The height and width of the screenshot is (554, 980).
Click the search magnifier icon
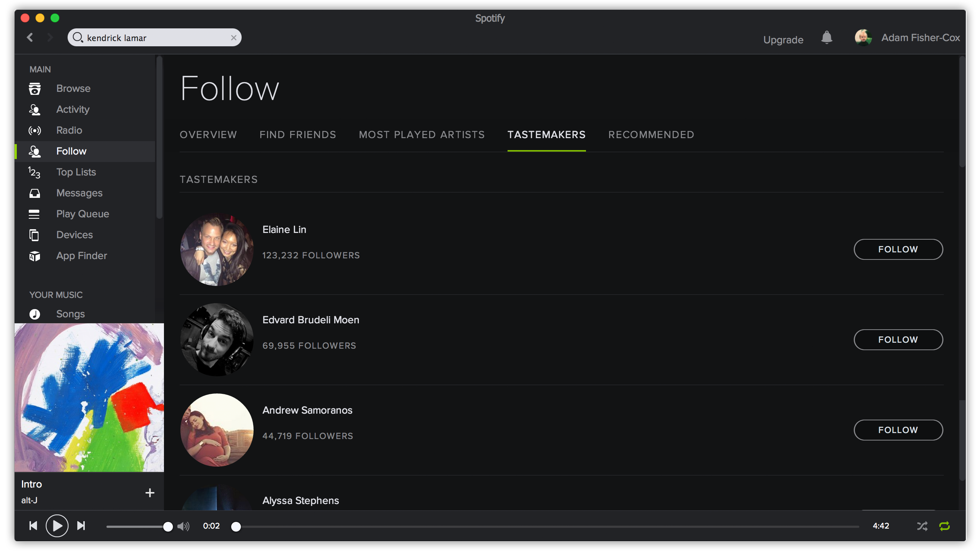[78, 37]
